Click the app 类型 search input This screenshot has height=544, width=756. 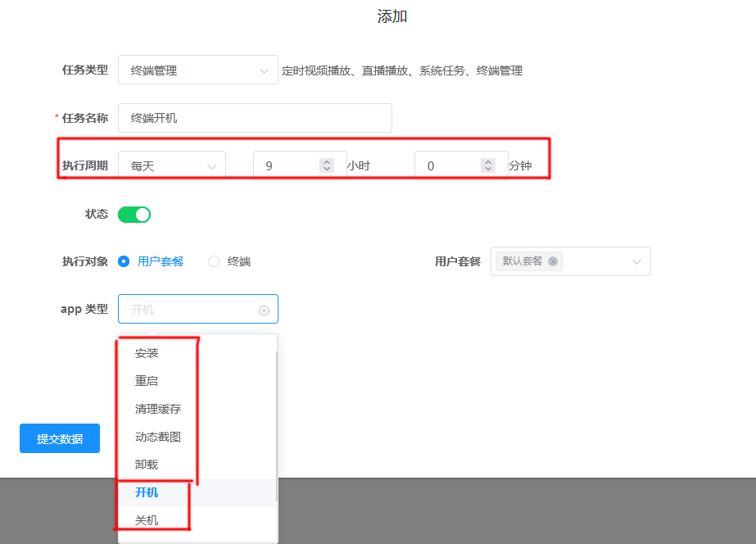[x=190, y=310]
